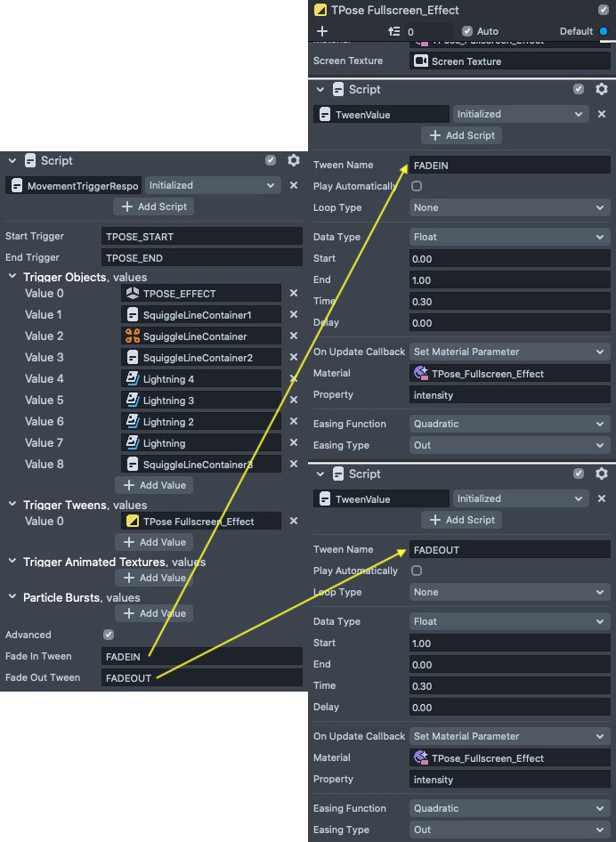Remove Lightning 4 from Trigger Objects
The image size is (616, 842).
(x=294, y=379)
